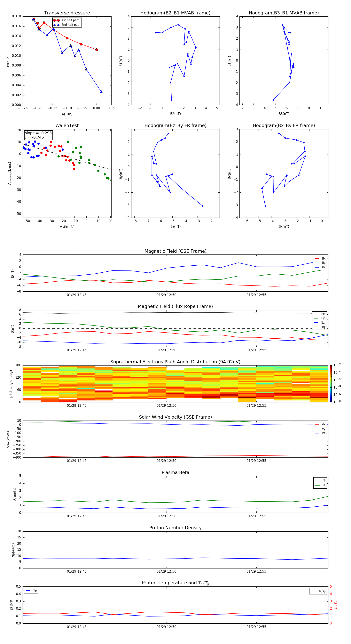
Task: Click the 'Pt(nPa)' axis label
Action: coord(8,61)
